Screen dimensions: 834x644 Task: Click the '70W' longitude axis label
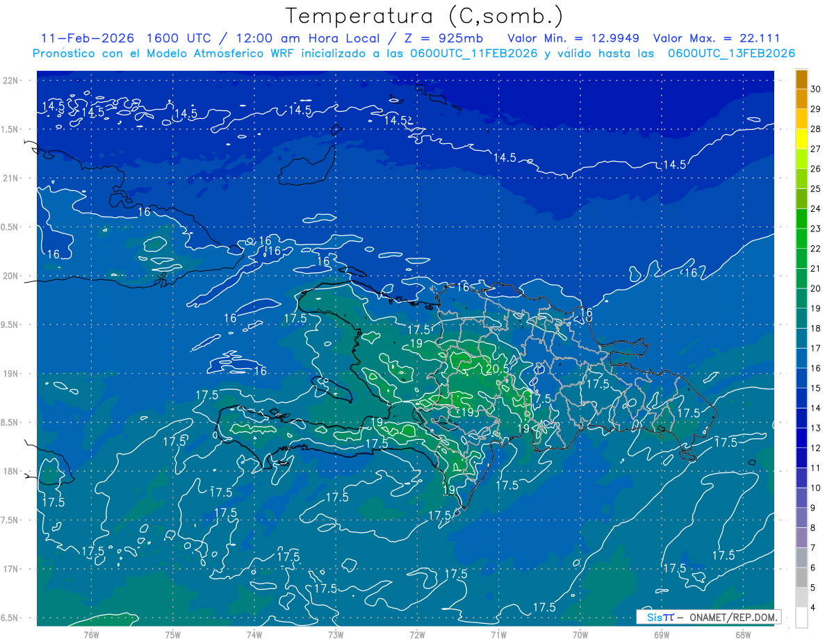(580, 635)
